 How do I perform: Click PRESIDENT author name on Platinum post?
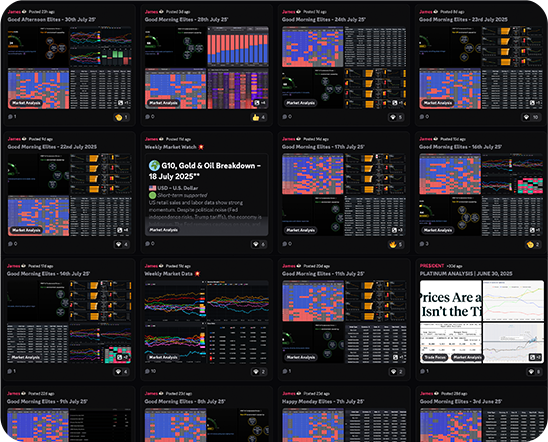tap(432, 266)
